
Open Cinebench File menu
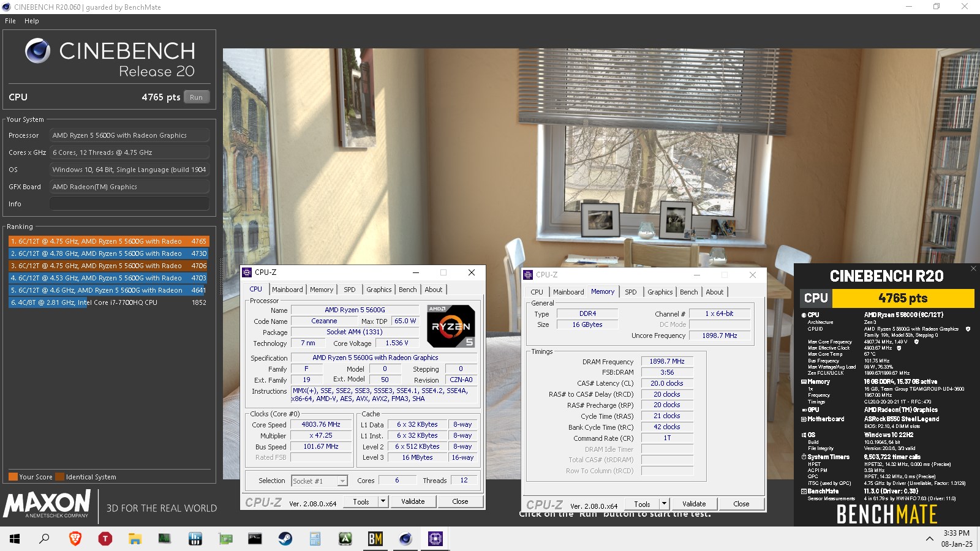click(x=10, y=21)
